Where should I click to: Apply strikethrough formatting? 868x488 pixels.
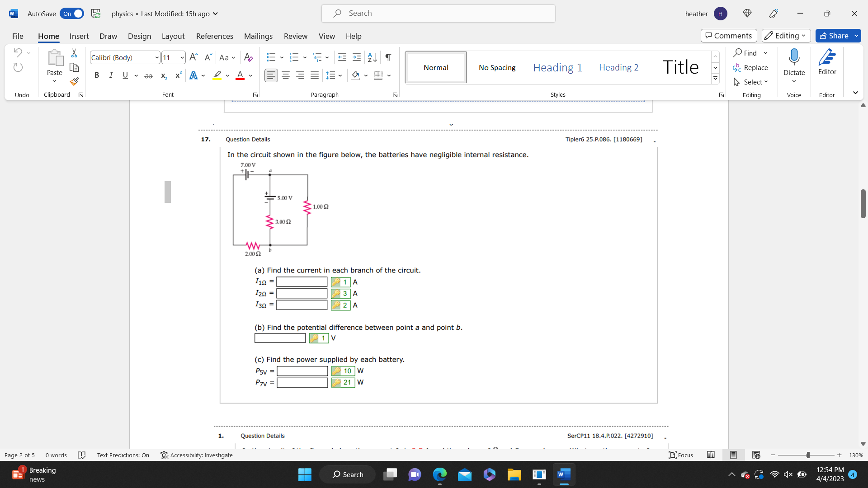[x=148, y=75]
